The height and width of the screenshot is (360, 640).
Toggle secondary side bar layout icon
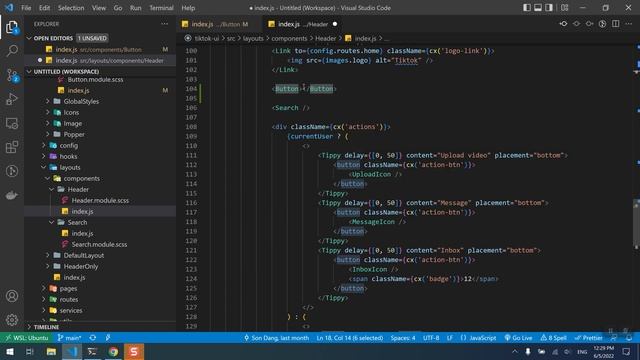(x=549, y=8)
